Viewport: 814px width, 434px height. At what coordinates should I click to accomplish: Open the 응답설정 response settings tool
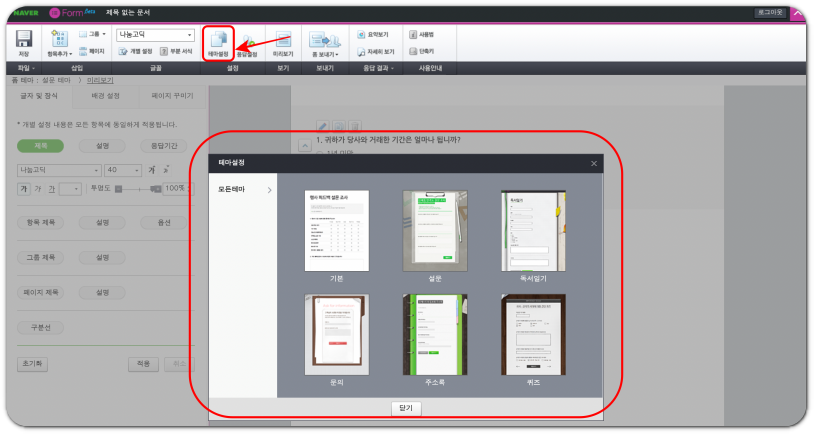247,47
